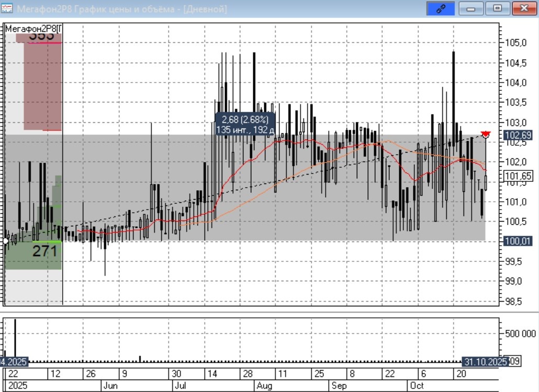This screenshot has height=392, width=539.
Task: Click the 105,0 price axis value
Action: click(x=515, y=43)
